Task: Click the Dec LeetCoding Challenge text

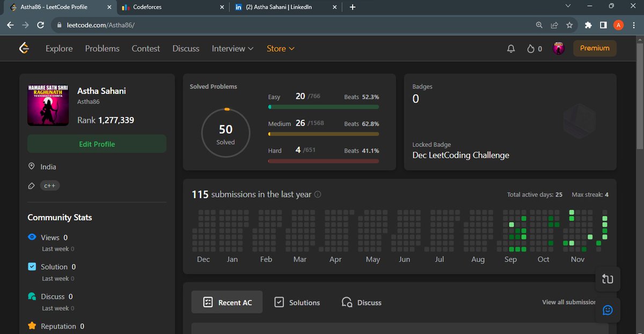Action: click(460, 155)
